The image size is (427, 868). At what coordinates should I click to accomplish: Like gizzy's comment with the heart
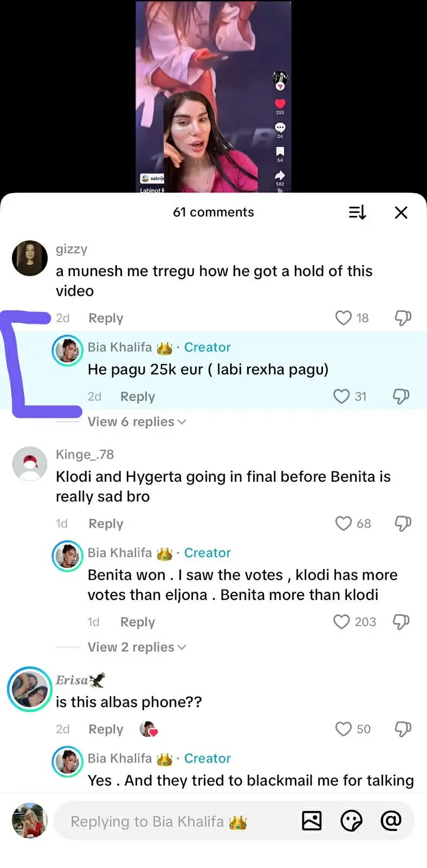click(x=344, y=318)
